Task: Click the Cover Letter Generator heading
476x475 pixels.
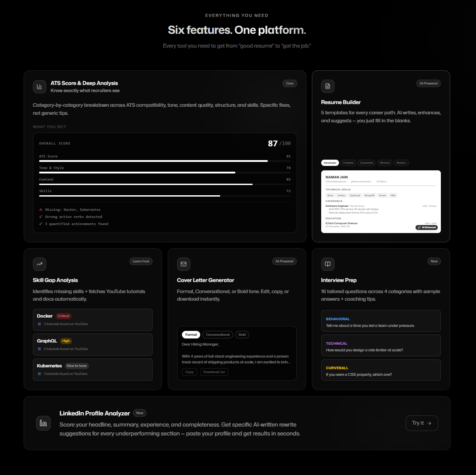Action: click(206, 280)
